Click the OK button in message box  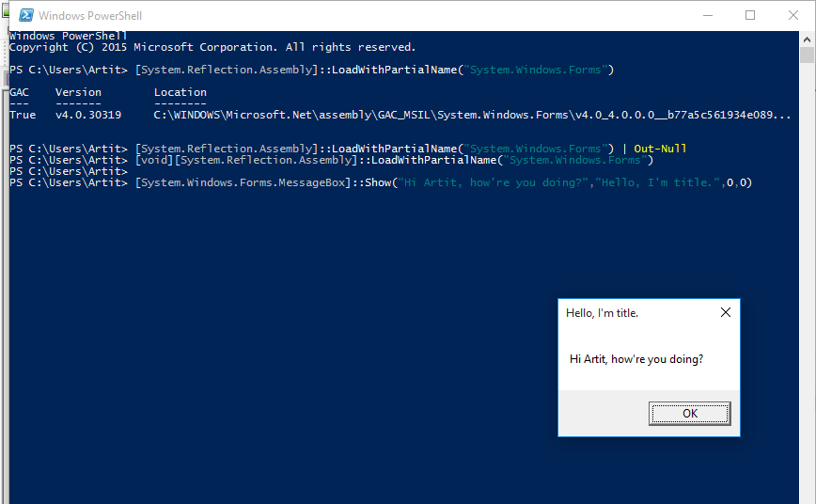689,414
